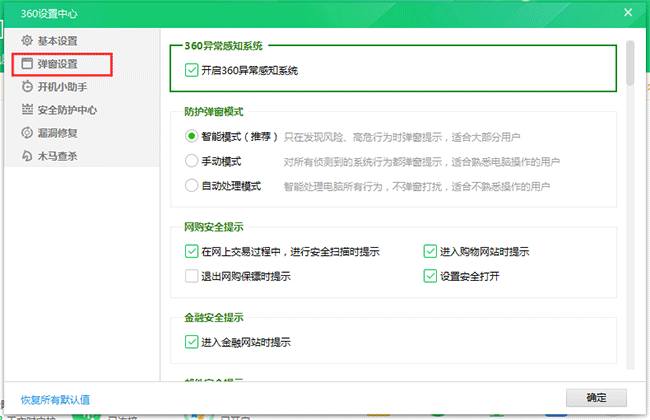Select the 弹窗设置 sidebar item
This screenshot has height=420, width=650.
pyautogui.click(x=62, y=64)
